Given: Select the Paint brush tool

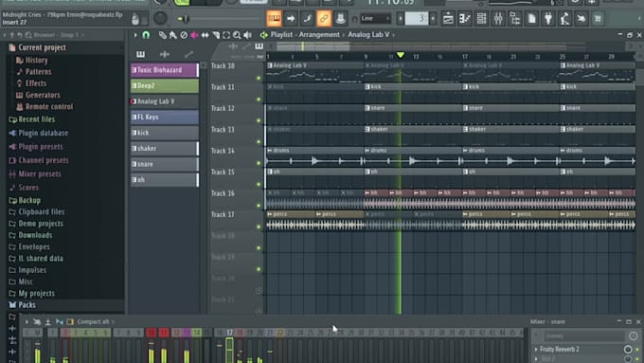Looking at the screenshot, I should (173, 35).
